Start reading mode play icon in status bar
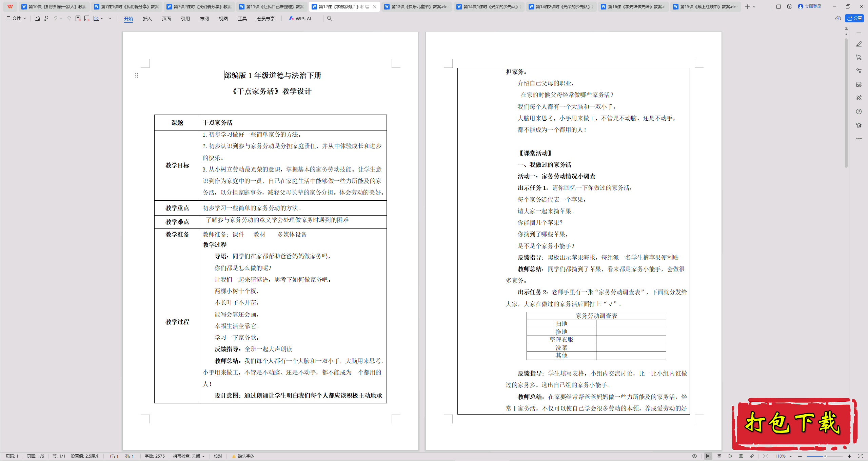 pyautogui.click(x=730, y=456)
